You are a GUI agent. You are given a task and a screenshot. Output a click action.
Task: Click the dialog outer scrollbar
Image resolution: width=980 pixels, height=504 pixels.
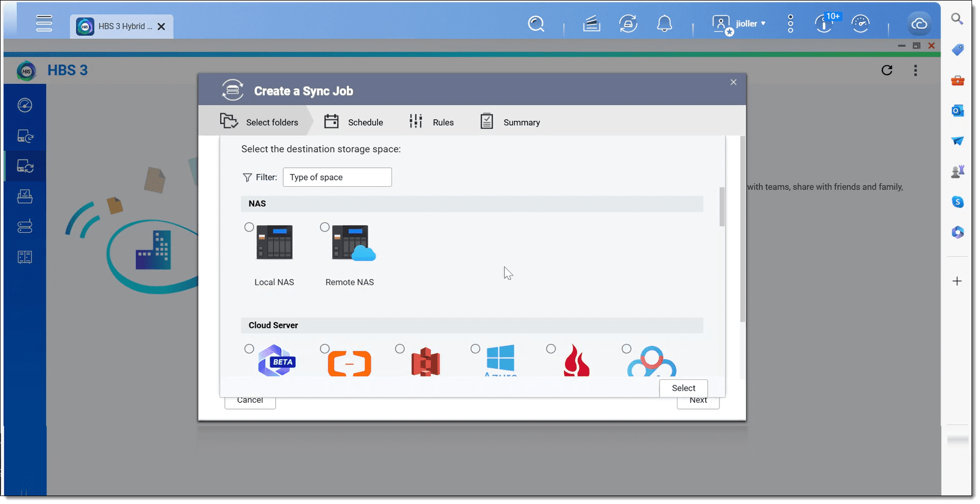(x=743, y=229)
